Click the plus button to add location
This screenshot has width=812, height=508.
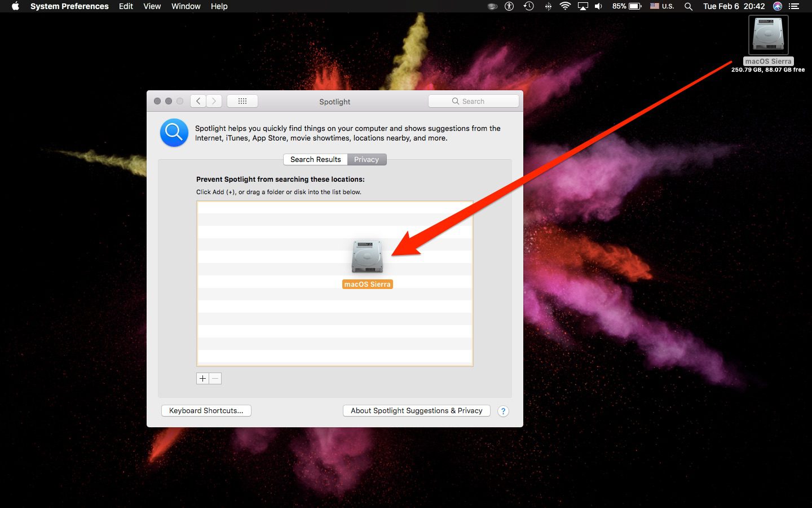[202, 378]
